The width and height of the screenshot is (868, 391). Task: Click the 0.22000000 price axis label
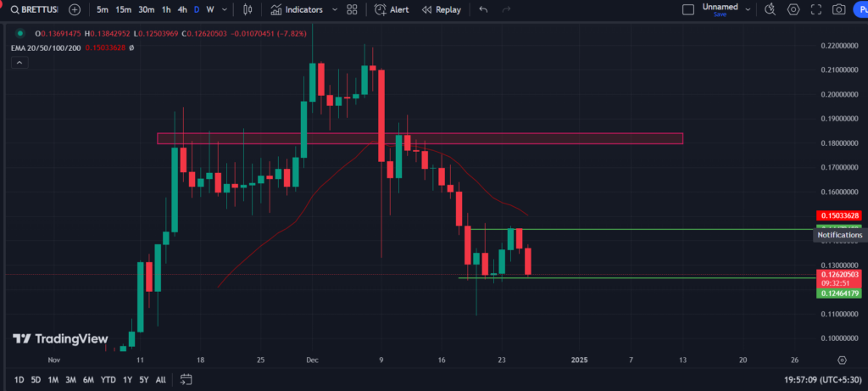(838, 46)
